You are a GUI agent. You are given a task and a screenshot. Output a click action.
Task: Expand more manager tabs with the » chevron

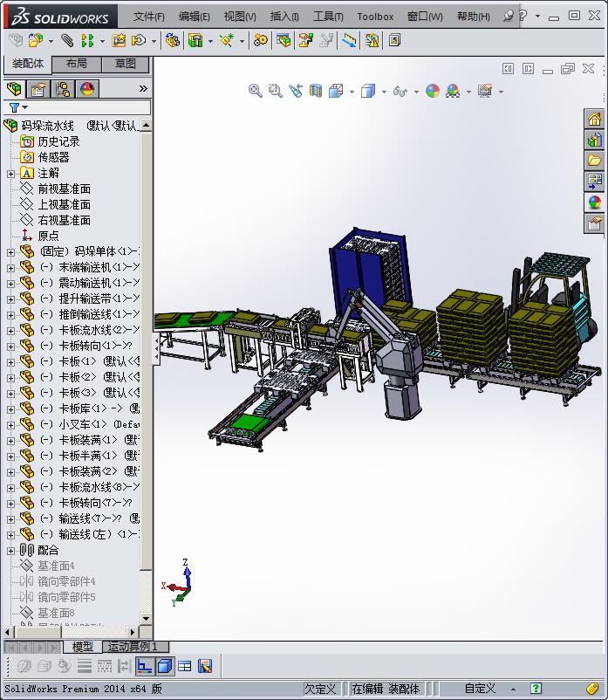(143, 88)
